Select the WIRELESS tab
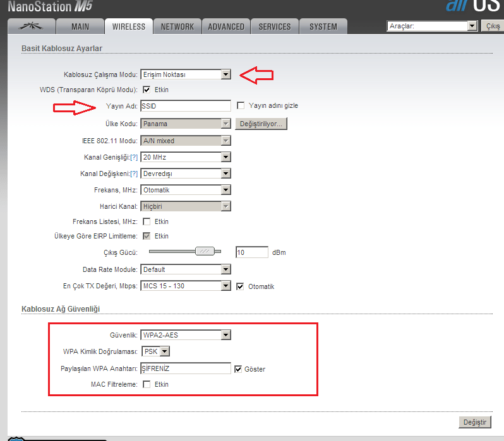 129,26
